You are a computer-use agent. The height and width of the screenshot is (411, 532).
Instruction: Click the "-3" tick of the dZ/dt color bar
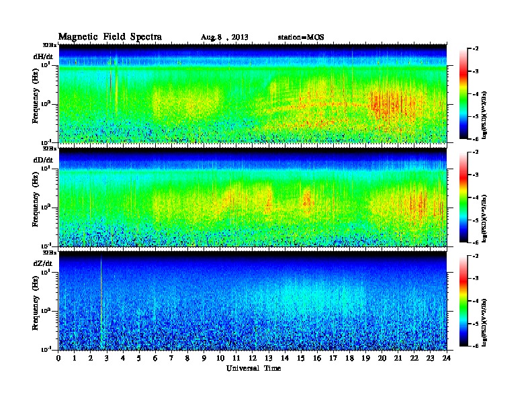(x=476, y=278)
